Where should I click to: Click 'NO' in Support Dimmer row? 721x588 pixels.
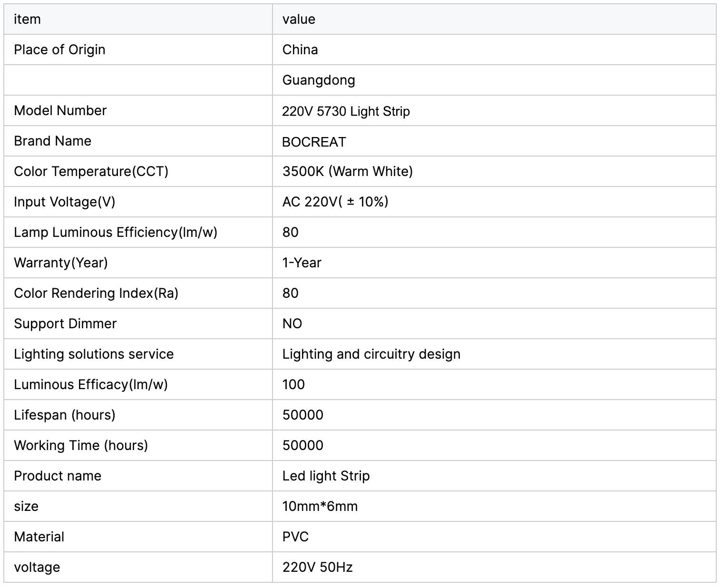coord(292,324)
